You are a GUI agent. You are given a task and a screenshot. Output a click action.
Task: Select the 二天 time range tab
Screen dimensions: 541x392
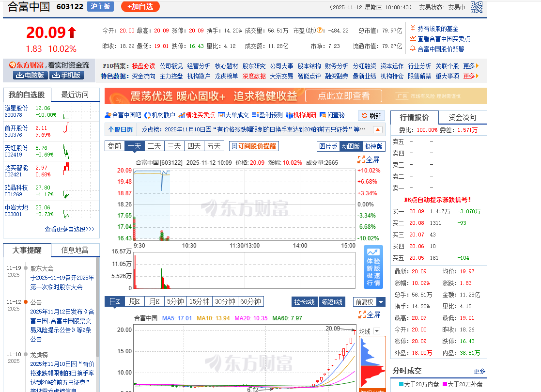[154, 146]
